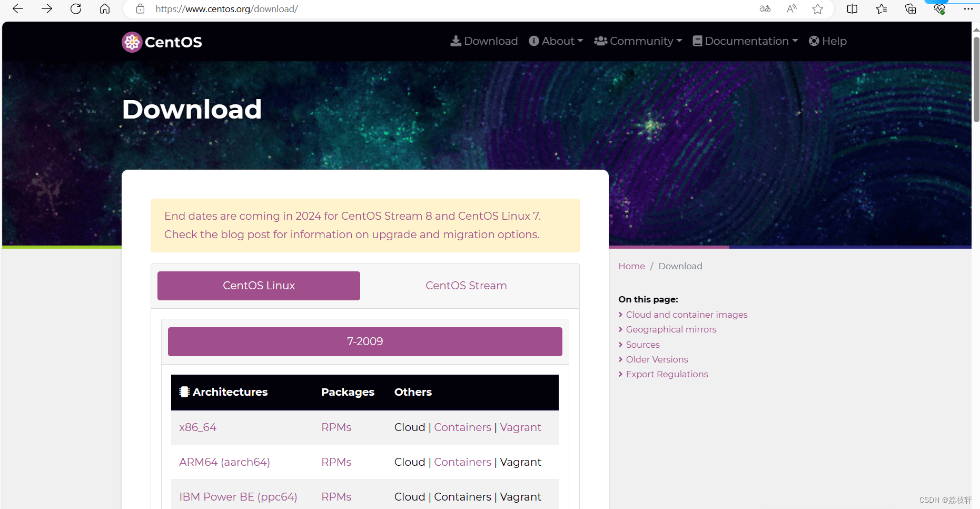Screen dimensions: 980x509
Task: Click the Home breadcrumb link
Action: (x=631, y=266)
